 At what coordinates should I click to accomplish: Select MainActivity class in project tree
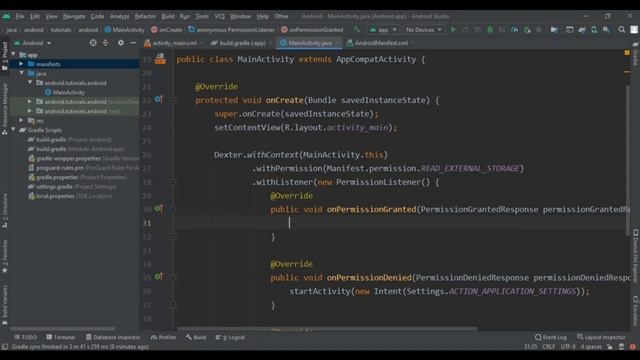coord(64,92)
